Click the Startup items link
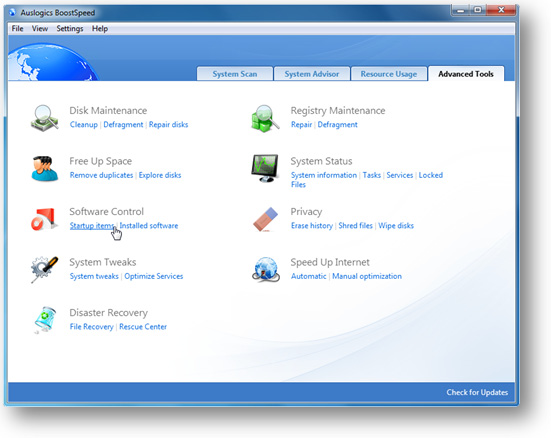The width and height of the screenshot is (551, 438). coord(92,226)
